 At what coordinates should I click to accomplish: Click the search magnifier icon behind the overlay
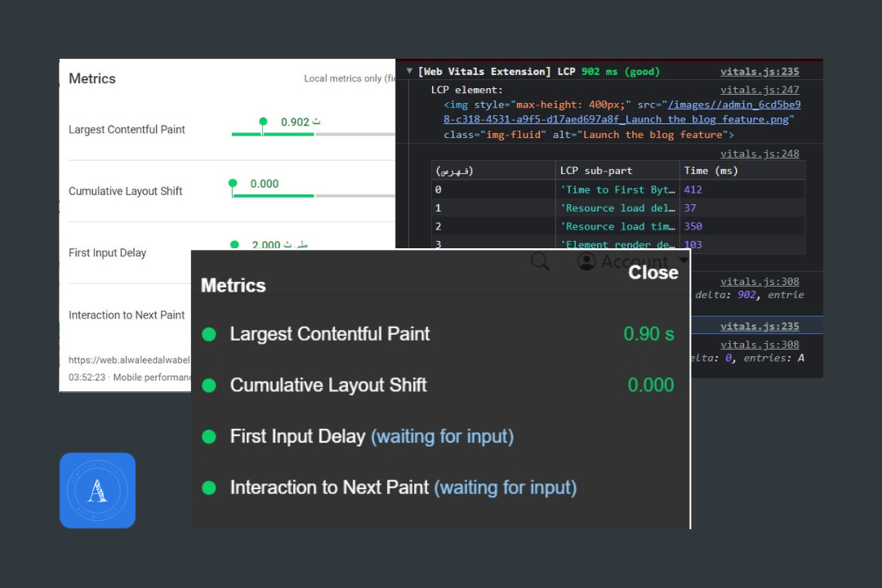click(540, 261)
